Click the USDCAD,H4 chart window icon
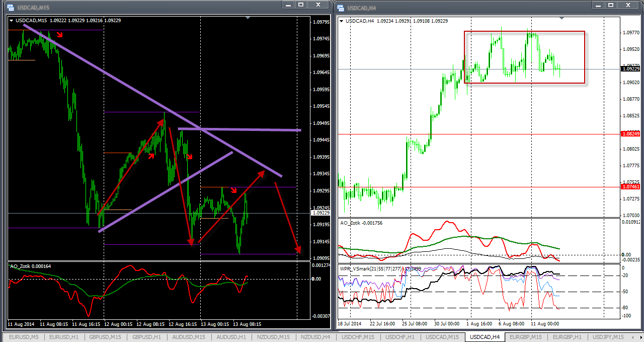 (x=341, y=8)
